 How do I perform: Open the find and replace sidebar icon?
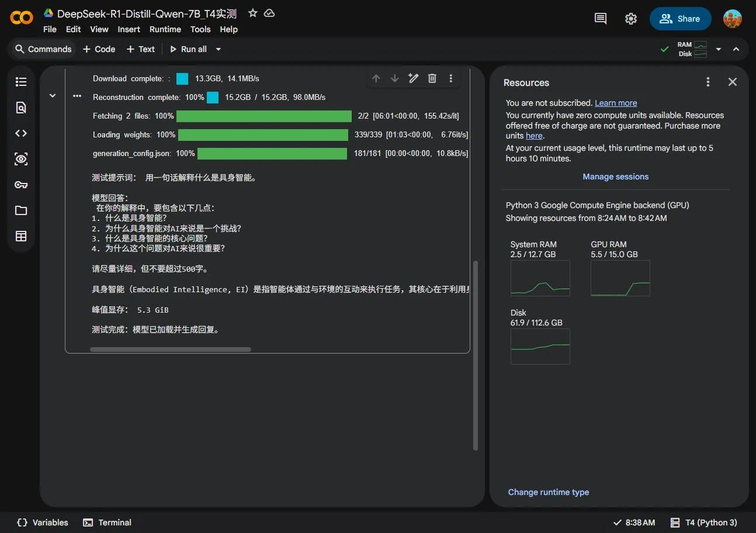[21, 108]
